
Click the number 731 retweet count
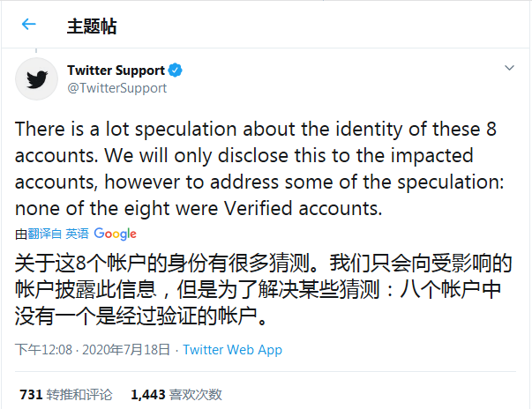31,394
